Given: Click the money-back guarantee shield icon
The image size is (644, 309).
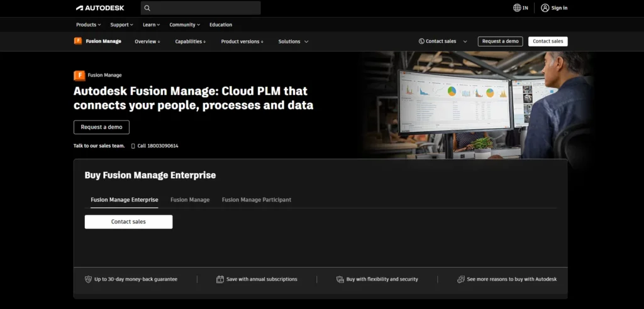Looking at the screenshot, I should (x=88, y=279).
